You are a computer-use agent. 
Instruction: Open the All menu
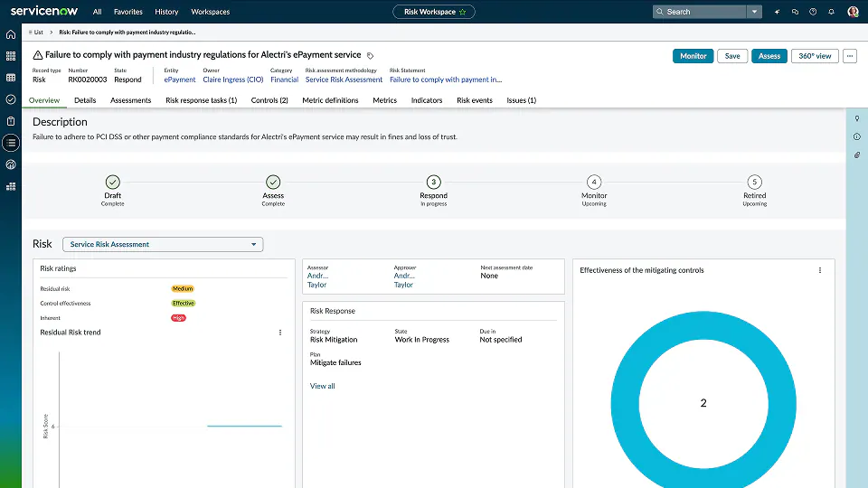pyautogui.click(x=97, y=12)
